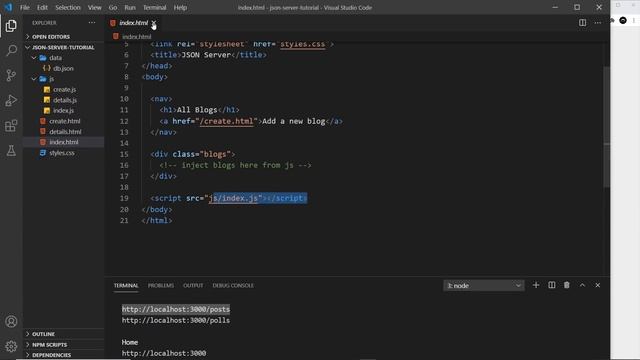Open the View menu
The image size is (640, 360).
(x=94, y=7)
